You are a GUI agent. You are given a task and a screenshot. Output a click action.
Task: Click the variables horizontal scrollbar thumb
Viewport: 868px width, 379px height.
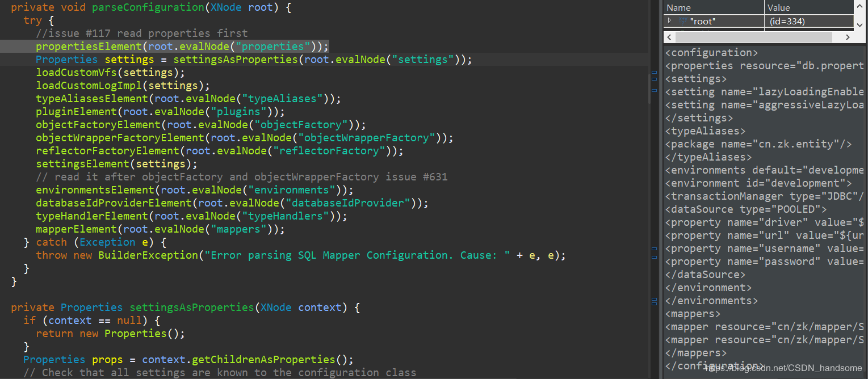[754, 37]
